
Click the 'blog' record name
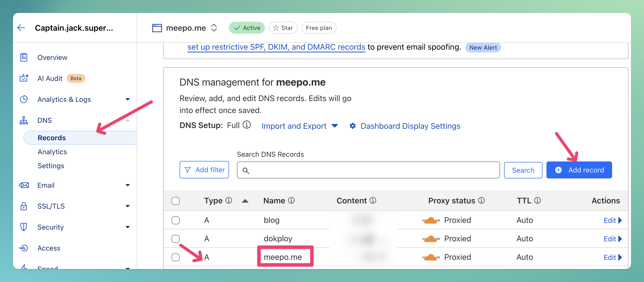coord(272,220)
